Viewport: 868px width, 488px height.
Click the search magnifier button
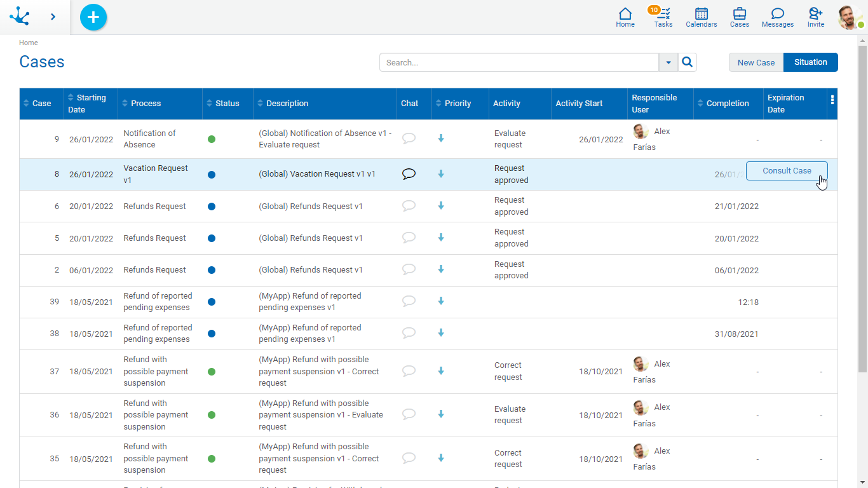tap(687, 62)
